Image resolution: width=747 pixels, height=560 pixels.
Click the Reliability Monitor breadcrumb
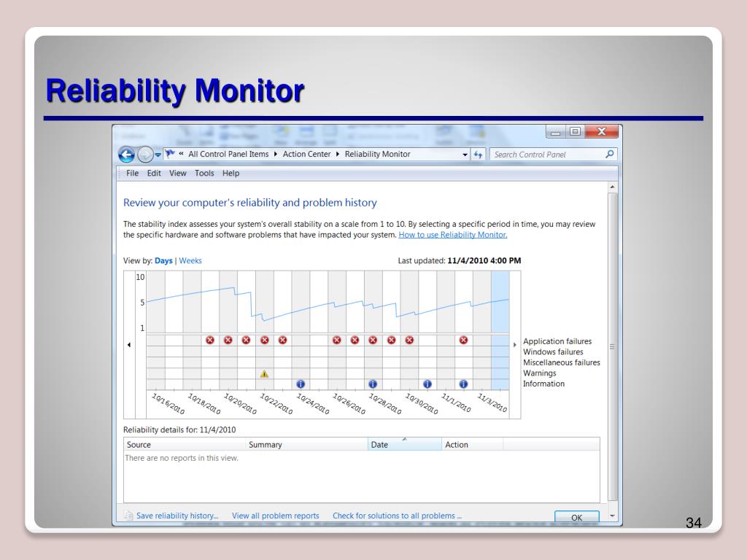coord(377,155)
